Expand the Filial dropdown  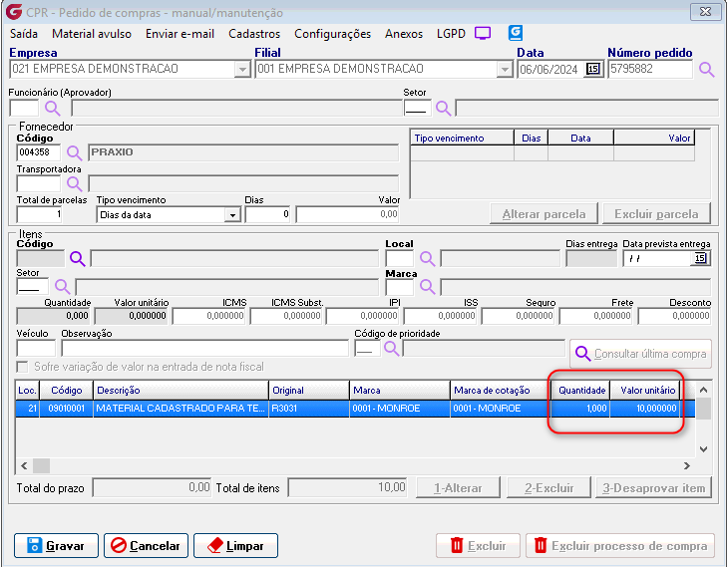coord(505,70)
